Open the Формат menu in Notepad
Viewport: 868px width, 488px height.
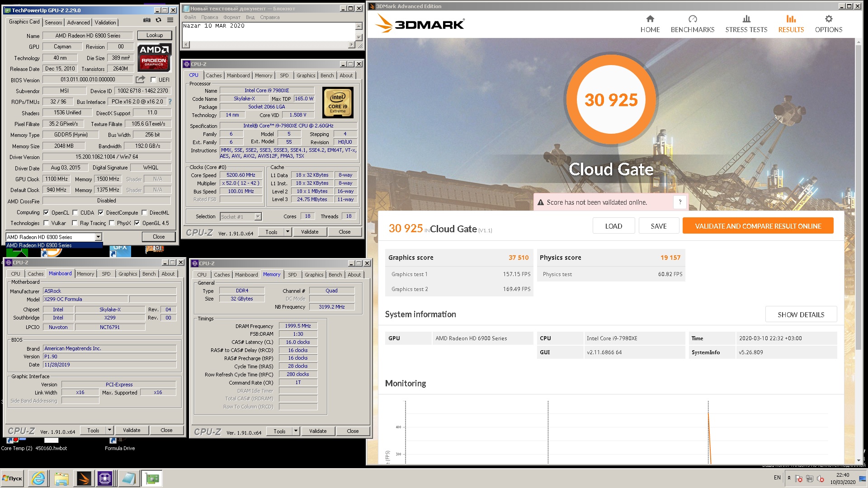click(232, 17)
